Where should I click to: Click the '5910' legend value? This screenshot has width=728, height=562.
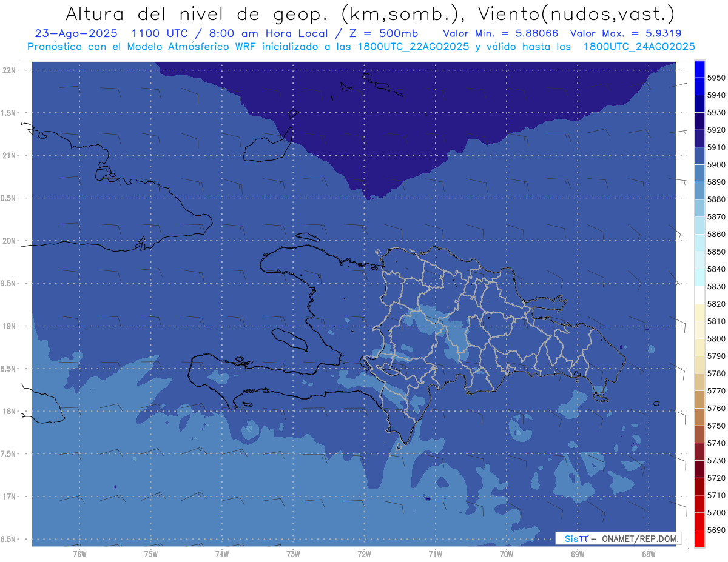[716, 147]
